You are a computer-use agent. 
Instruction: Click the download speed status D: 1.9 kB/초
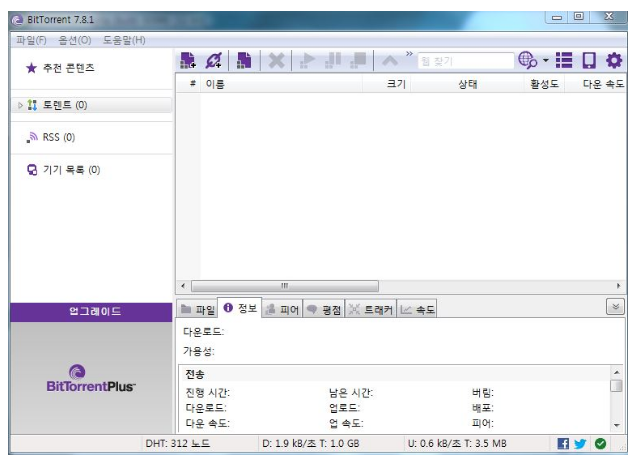[311, 443]
